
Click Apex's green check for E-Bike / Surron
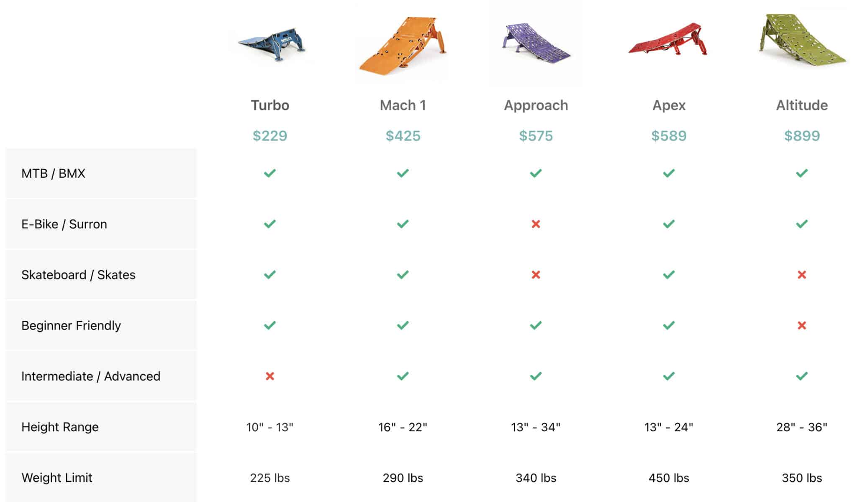(669, 224)
